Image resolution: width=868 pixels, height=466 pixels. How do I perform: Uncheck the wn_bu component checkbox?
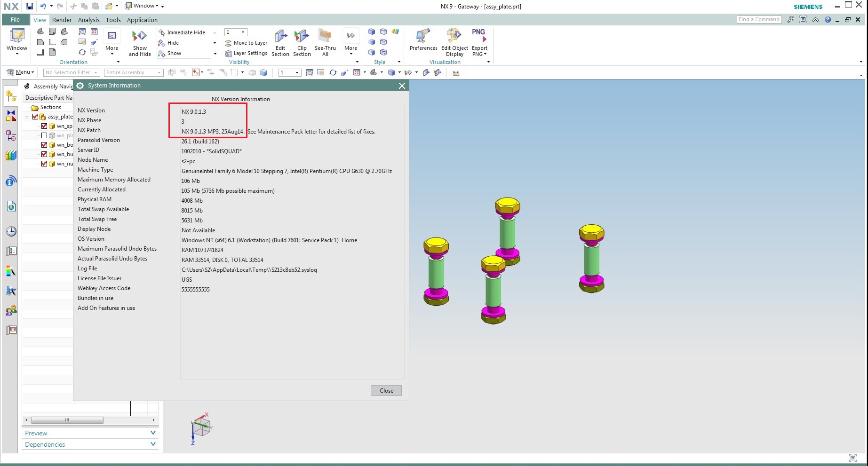[x=44, y=154]
